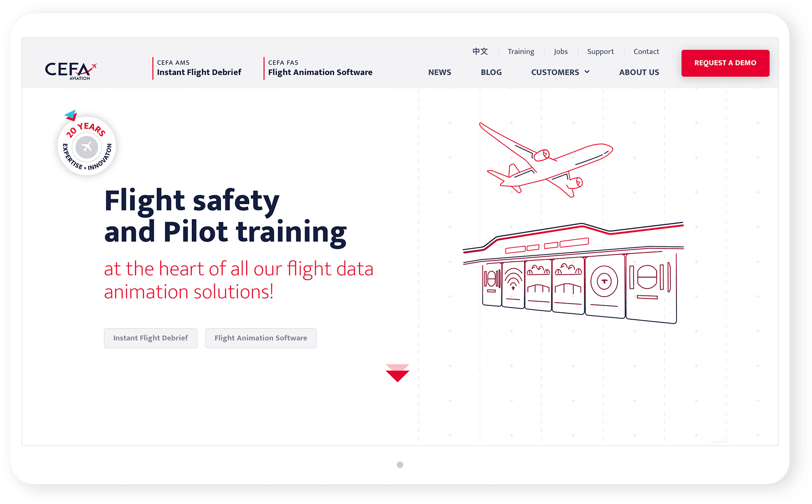Select the carousel pagination dot
The width and height of the screenshot is (812, 504).
pos(400,465)
